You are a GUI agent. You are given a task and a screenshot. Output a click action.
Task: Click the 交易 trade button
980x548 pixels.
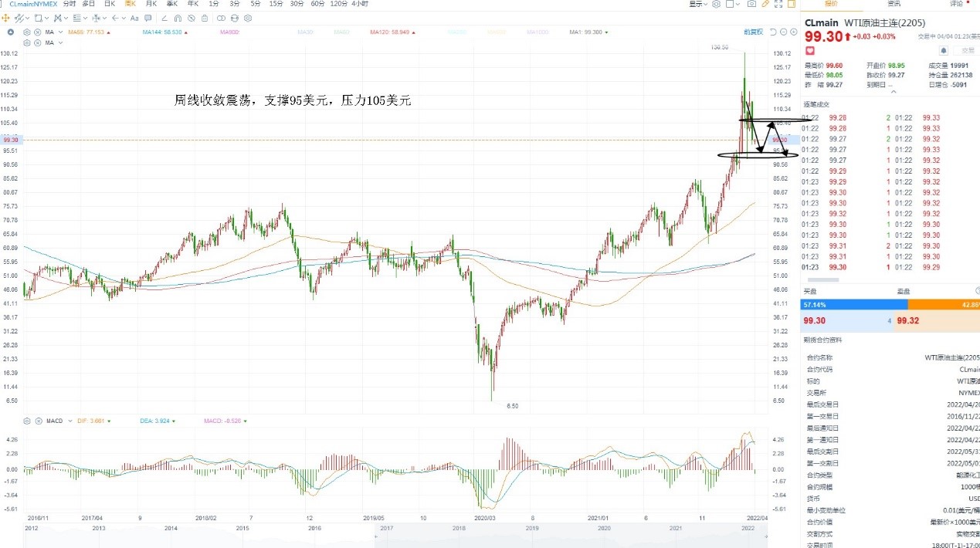pos(968,50)
